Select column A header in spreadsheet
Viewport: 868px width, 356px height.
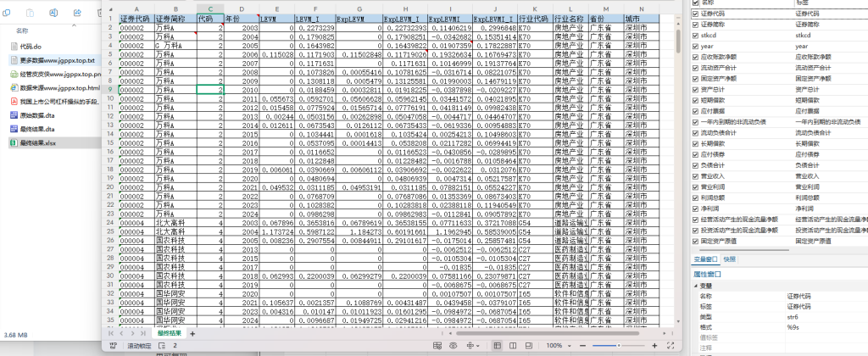tap(136, 9)
